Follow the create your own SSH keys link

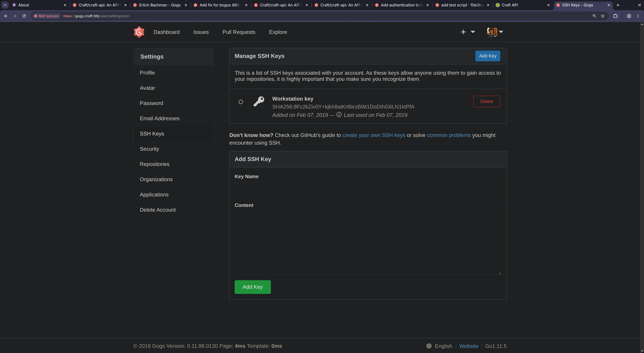point(374,135)
